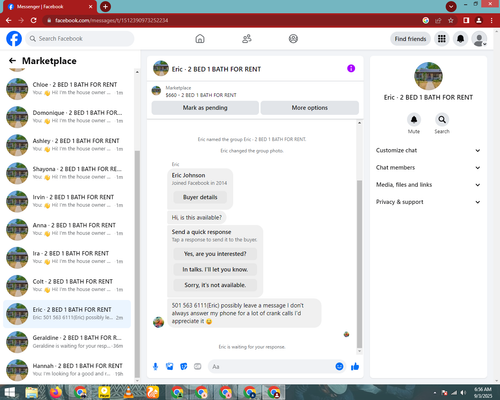Select Eric's highlighted conversation in list
500x400 pixels.
point(67,314)
